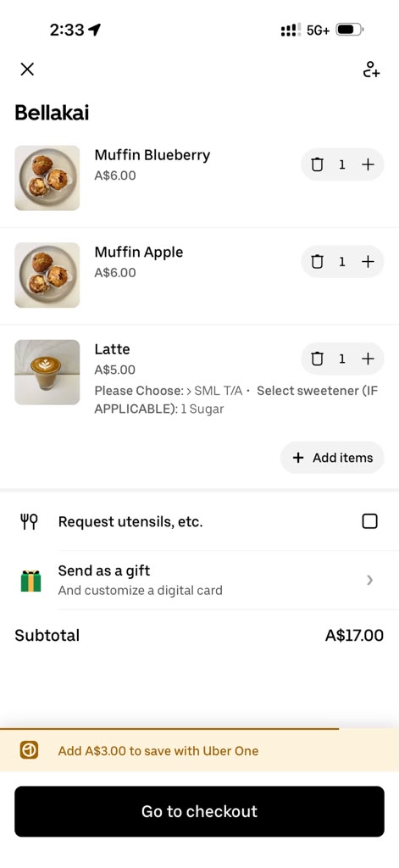Add one more Muffin Apple
Screen dimensions: 399x868
click(368, 262)
